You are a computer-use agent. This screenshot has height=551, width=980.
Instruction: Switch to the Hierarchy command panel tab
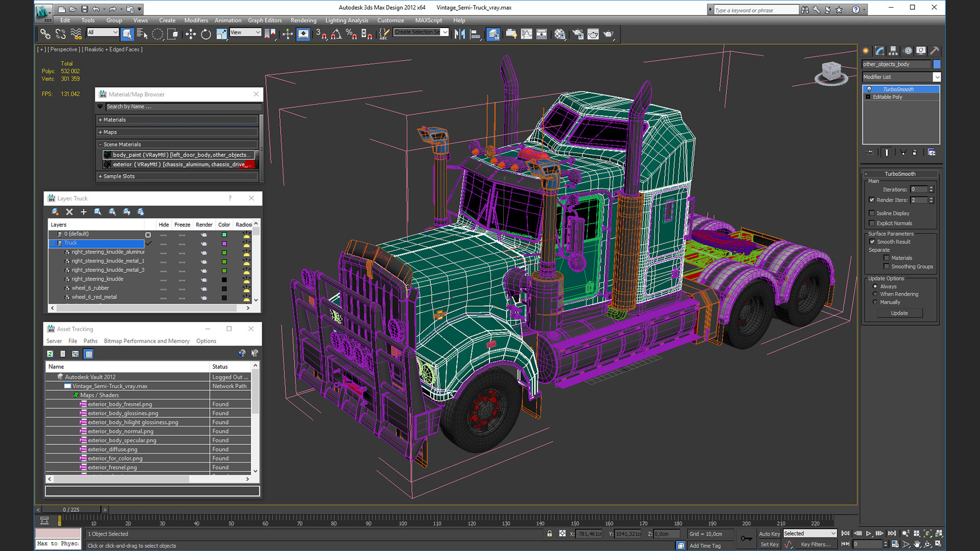(893, 51)
